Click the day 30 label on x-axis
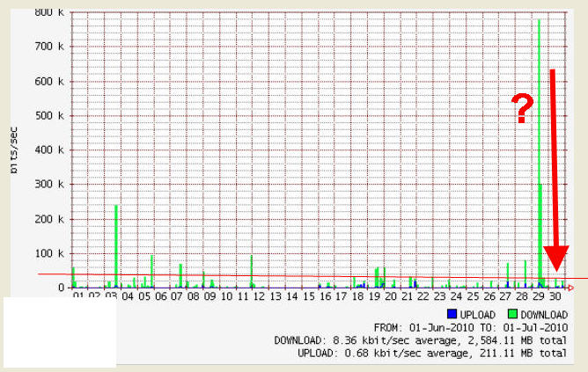This screenshot has width=588, height=372. 555,297
